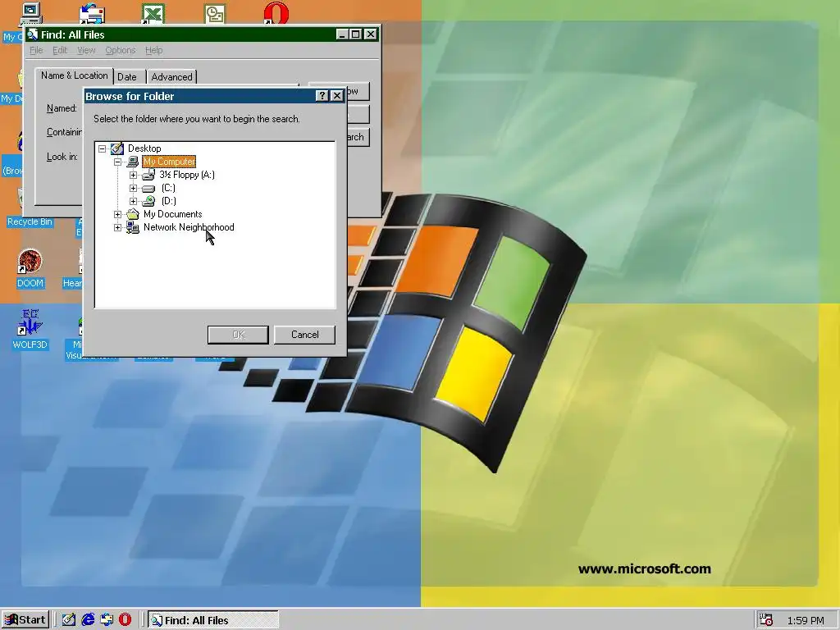Switch to the Date tab

[x=127, y=76]
